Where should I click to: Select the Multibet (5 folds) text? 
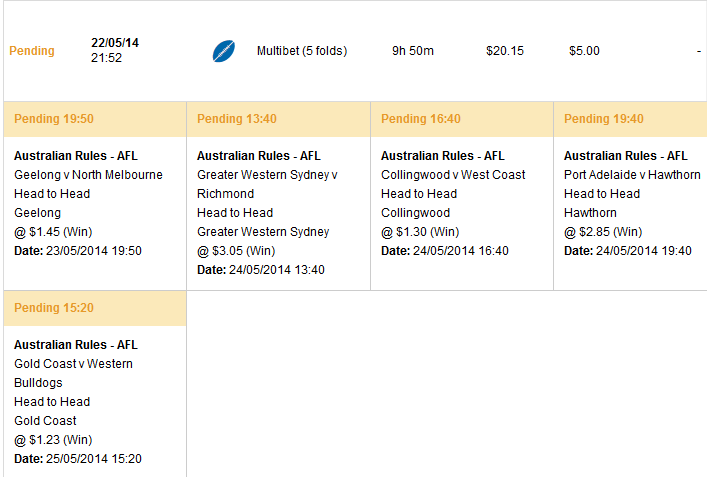click(302, 50)
